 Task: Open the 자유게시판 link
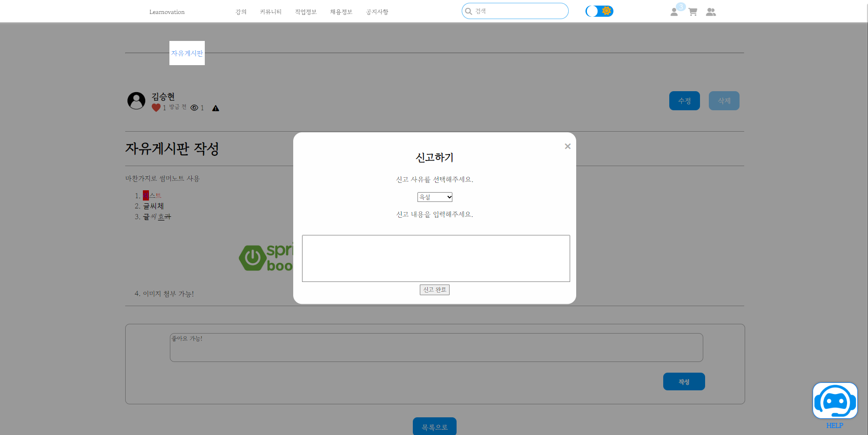pos(187,53)
